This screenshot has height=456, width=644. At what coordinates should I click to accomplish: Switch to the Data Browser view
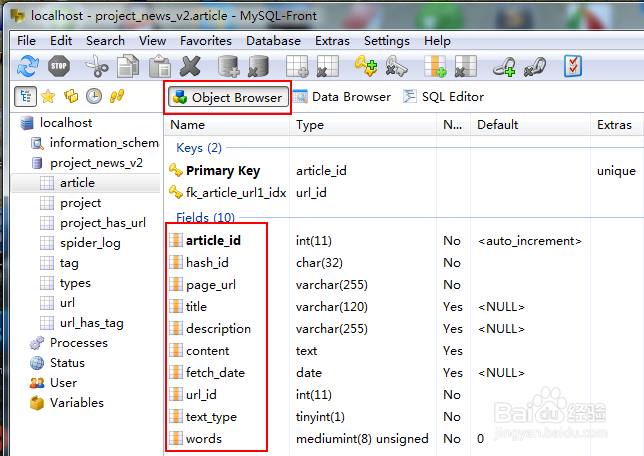342,97
